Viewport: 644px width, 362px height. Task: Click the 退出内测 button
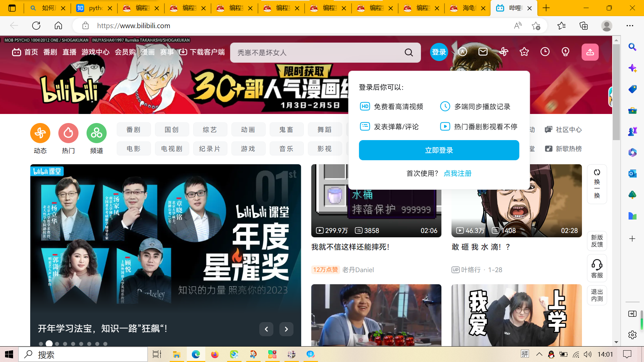(597, 295)
